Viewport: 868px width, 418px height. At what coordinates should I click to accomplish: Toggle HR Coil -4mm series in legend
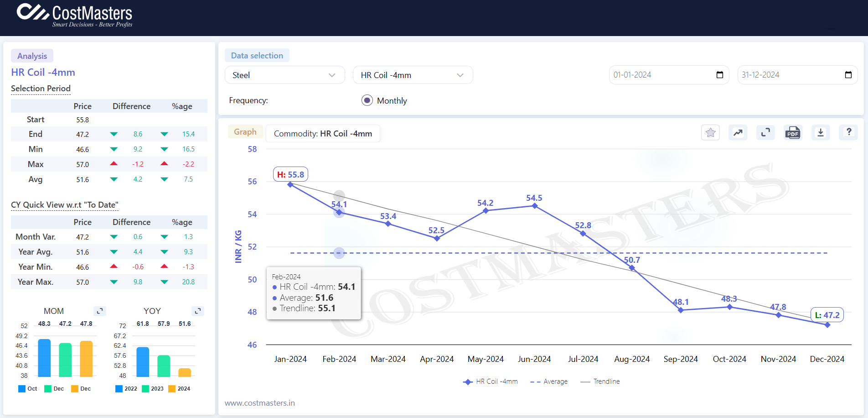[491, 381]
